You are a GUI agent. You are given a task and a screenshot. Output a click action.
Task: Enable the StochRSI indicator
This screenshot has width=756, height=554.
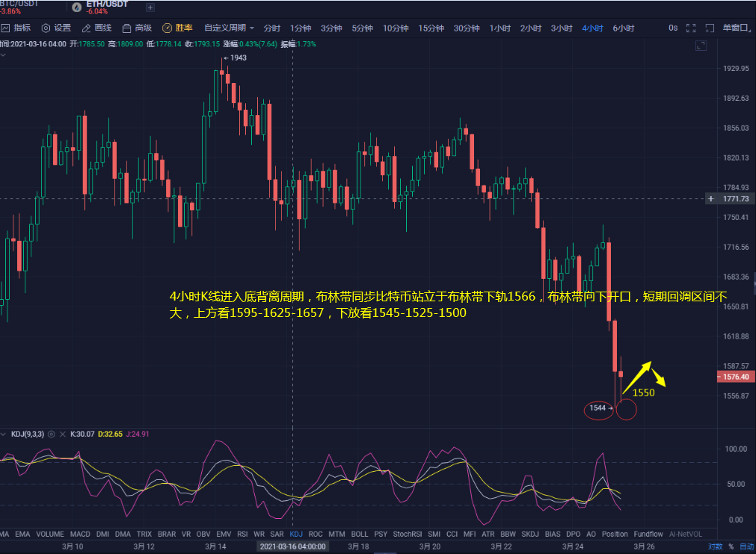(x=408, y=534)
